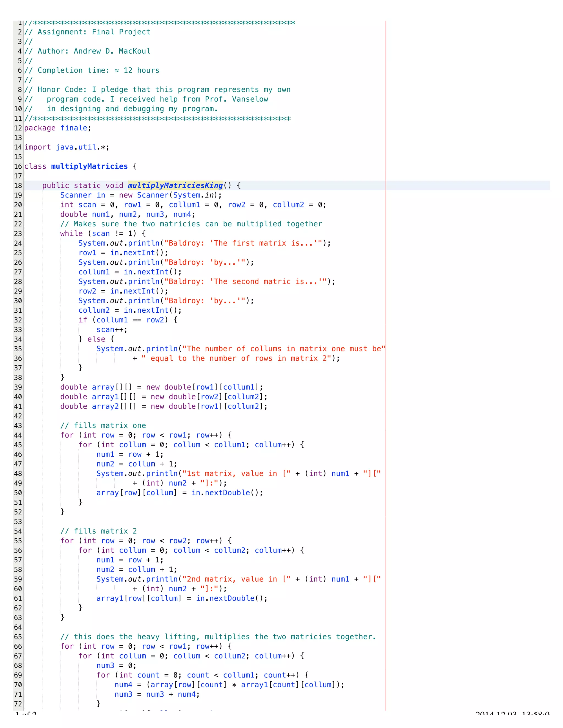Click the 'collum2 = in.nextInt();' line
Viewport: 563px width, 728px height.
[130, 310]
